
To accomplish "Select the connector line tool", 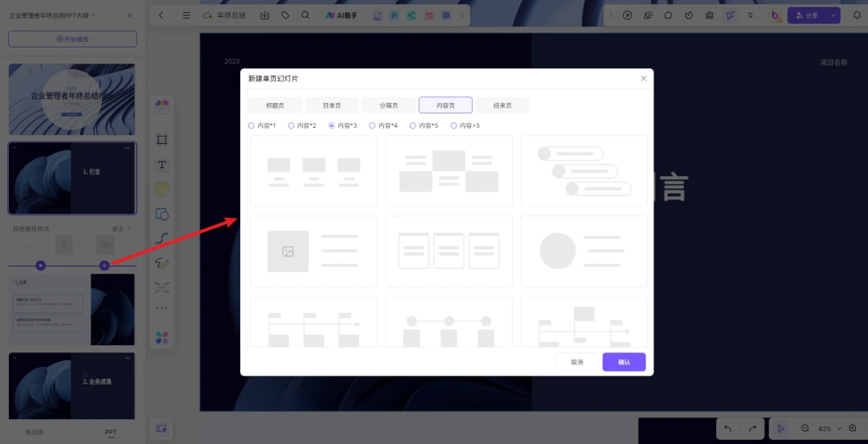I will point(162,238).
